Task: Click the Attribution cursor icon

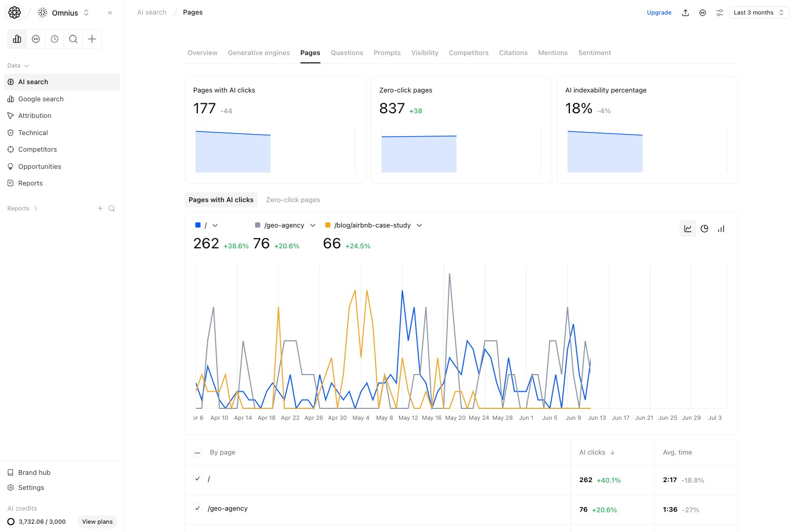Action: pos(10,116)
